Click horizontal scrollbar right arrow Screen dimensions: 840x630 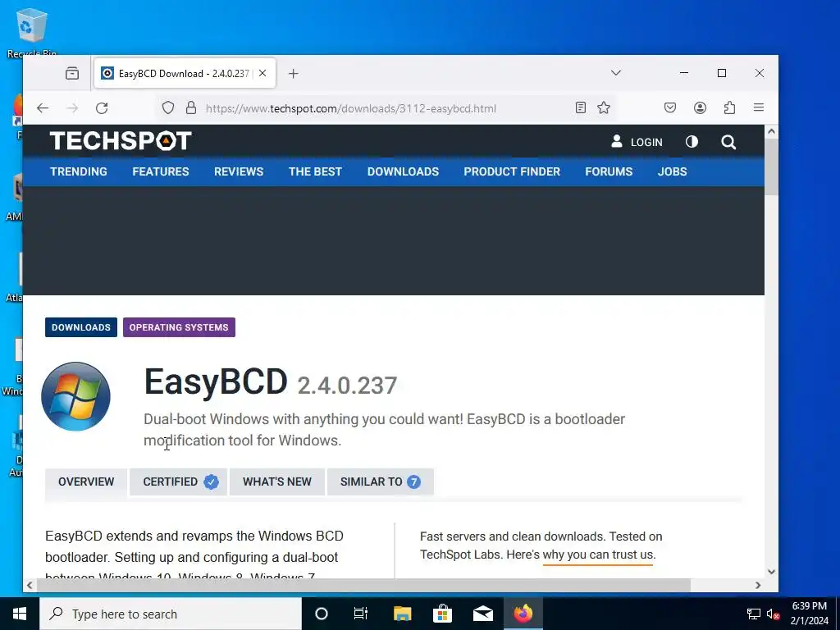(x=757, y=586)
